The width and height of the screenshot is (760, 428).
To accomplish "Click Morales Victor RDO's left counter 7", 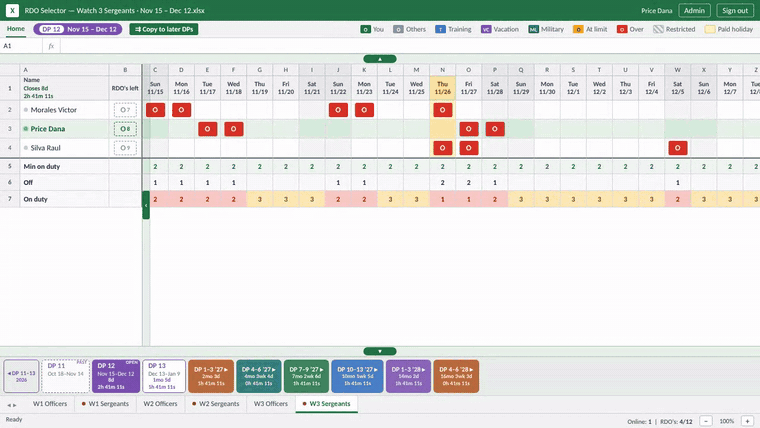I will [x=125, y=110].
